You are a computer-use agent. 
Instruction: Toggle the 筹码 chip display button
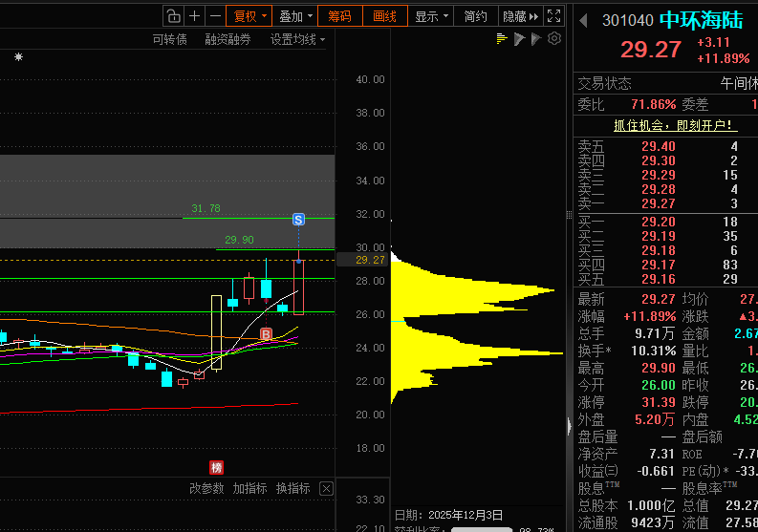[x=340, y=16]
